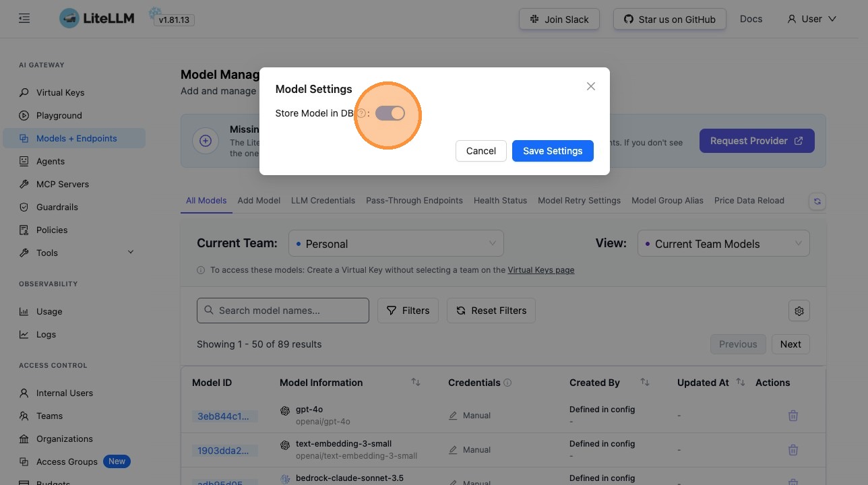The width and height of the screenshot is (868, 485).
Task: Toggle the Store Model in DB switch
Action: [390, 113]
